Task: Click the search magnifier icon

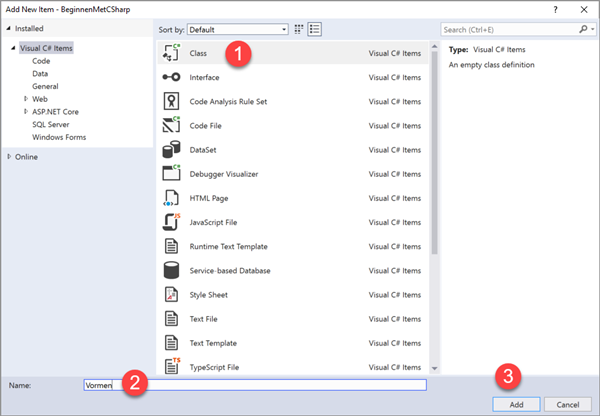Action: click(x=583, y=29)
